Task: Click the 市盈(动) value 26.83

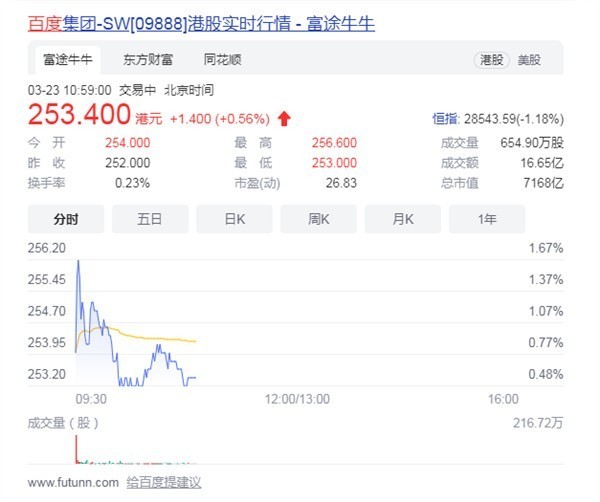Action: coord(341,183)
